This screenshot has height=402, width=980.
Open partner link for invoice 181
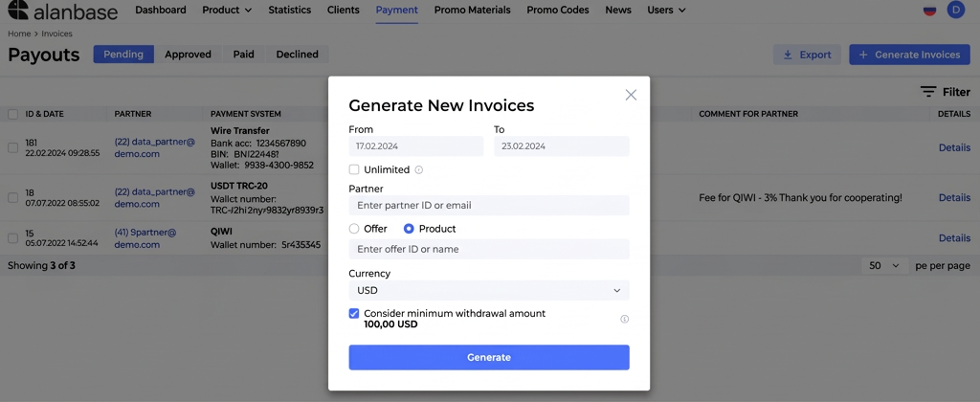pos(154,147)
